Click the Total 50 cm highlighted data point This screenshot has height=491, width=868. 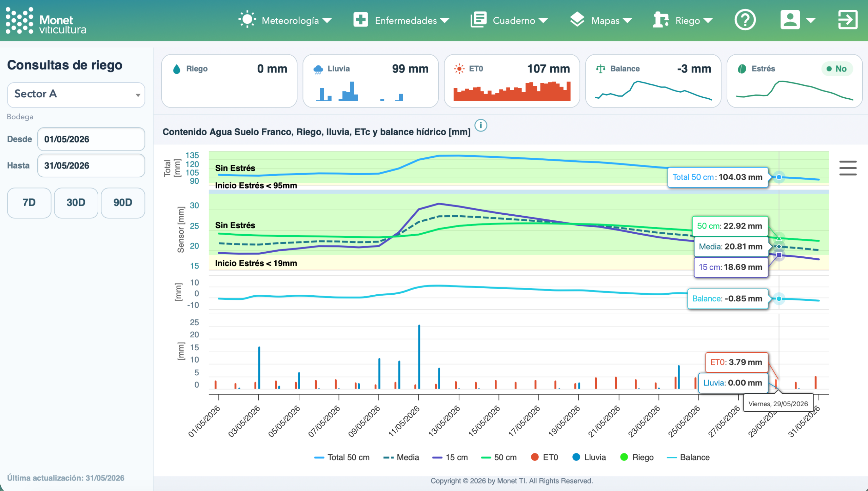[x=779, y=177]
